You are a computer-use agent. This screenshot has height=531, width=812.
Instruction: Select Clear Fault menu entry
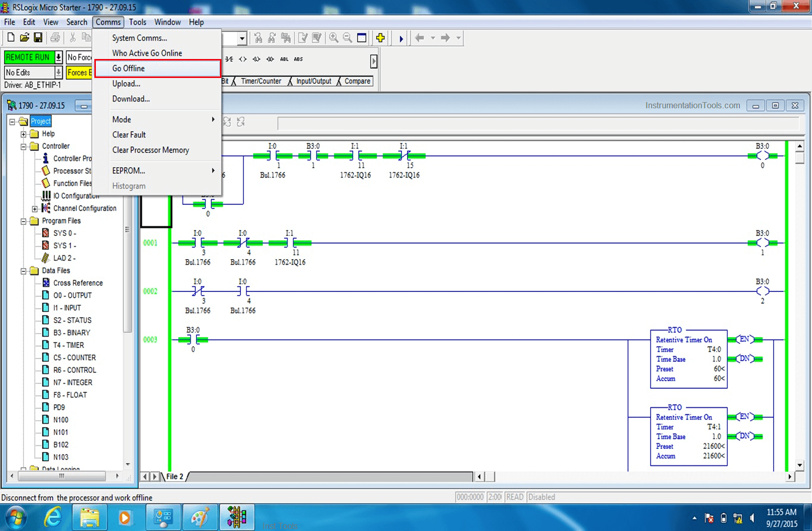158,135
